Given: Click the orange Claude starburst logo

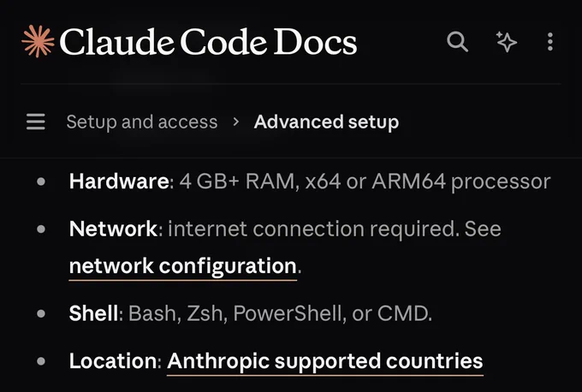Looking at the screenshot, I should (38, 41).
